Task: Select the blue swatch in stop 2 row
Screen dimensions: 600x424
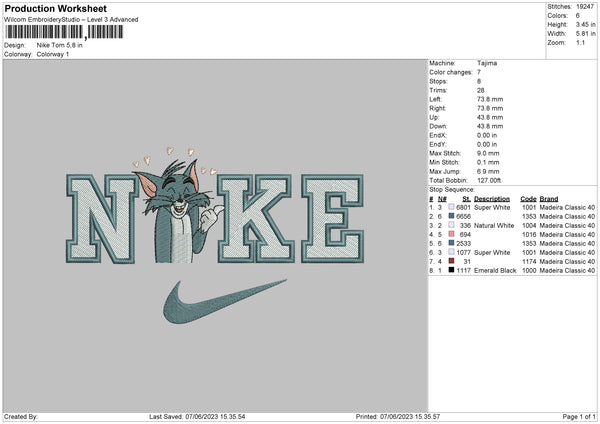Action: coord(451,216)
